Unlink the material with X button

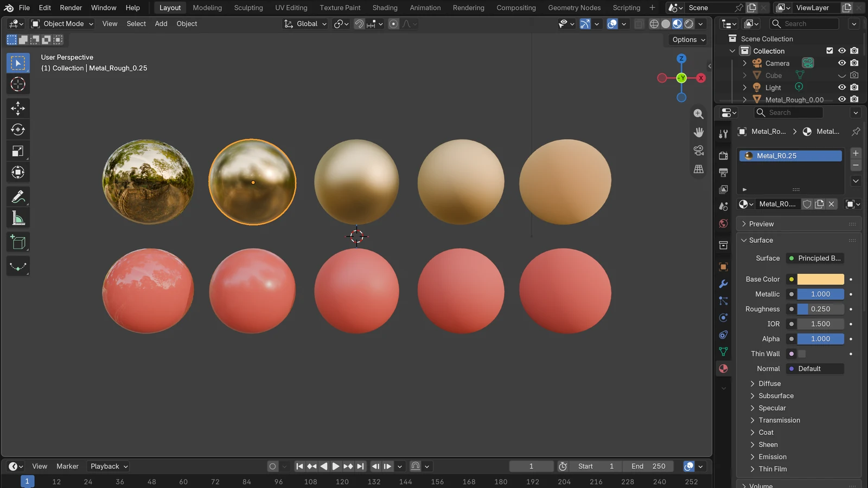832,204
